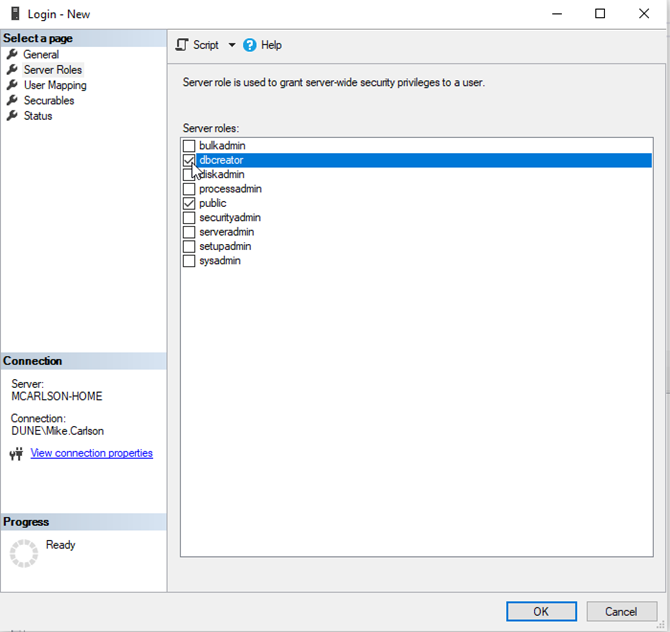Check the securityadmin role checkbox

pos(189,217)
